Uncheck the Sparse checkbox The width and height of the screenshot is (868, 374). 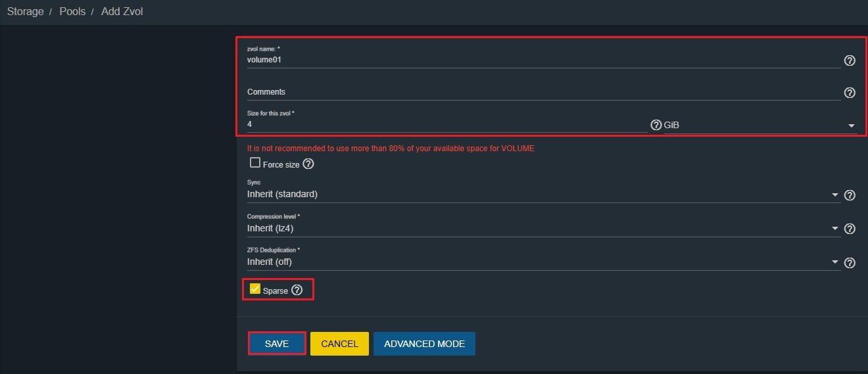click(255, 289)
